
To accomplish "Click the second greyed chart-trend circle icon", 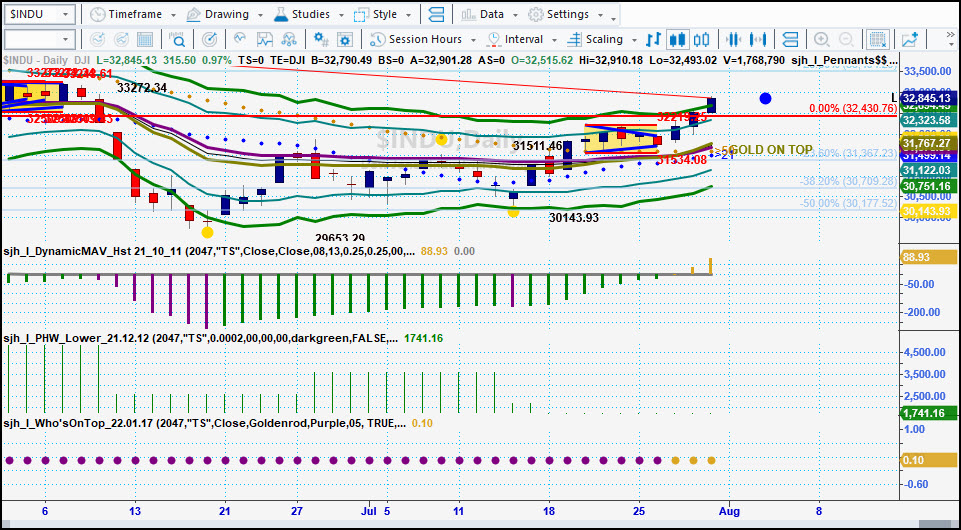I will click(121, 40).
